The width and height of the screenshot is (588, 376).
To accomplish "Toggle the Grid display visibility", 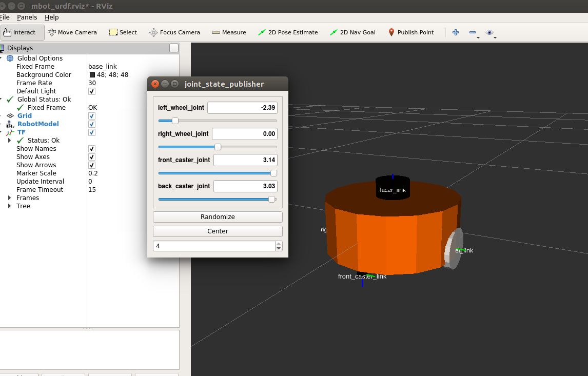I will click(91, 116).
